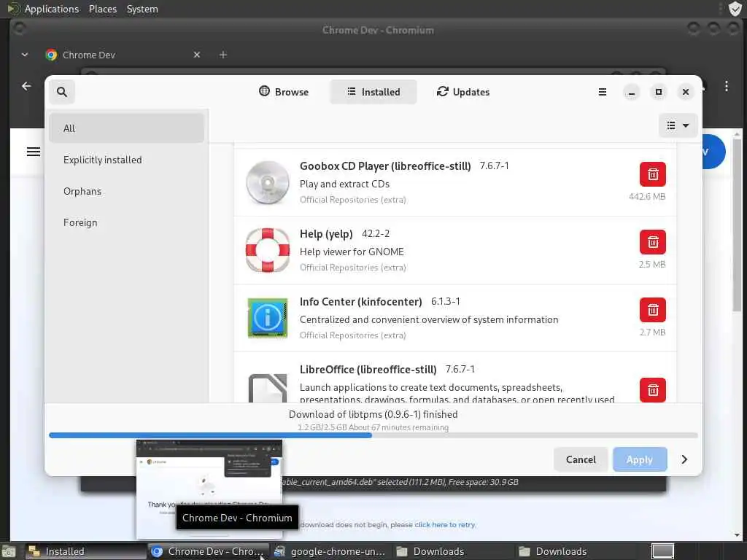Open the Places menu
Image resolution: width=747 pixels, height=560 pixels.
(103, 9)
